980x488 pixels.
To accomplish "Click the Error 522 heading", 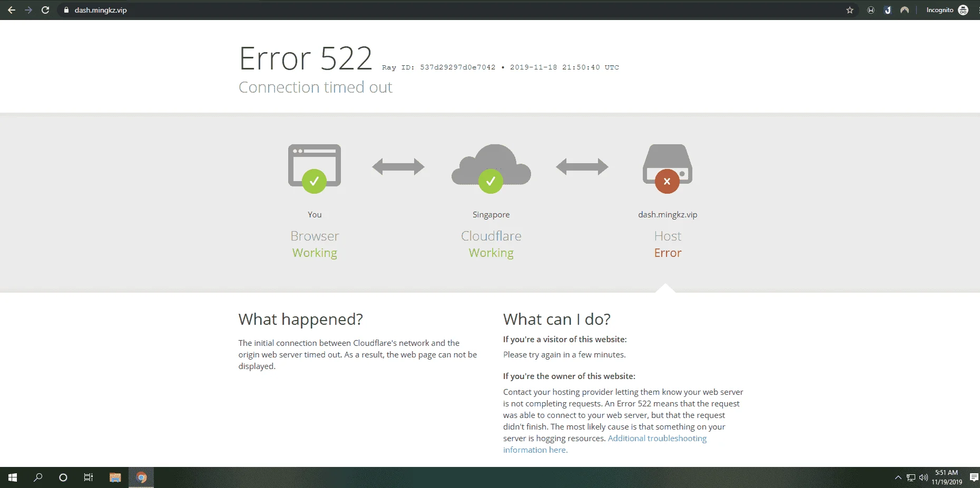I will [306, 58].
